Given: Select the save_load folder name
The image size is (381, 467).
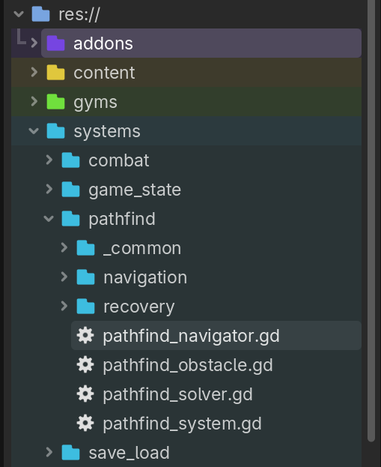Looking at the screenshot, I should tap(129, 453).
